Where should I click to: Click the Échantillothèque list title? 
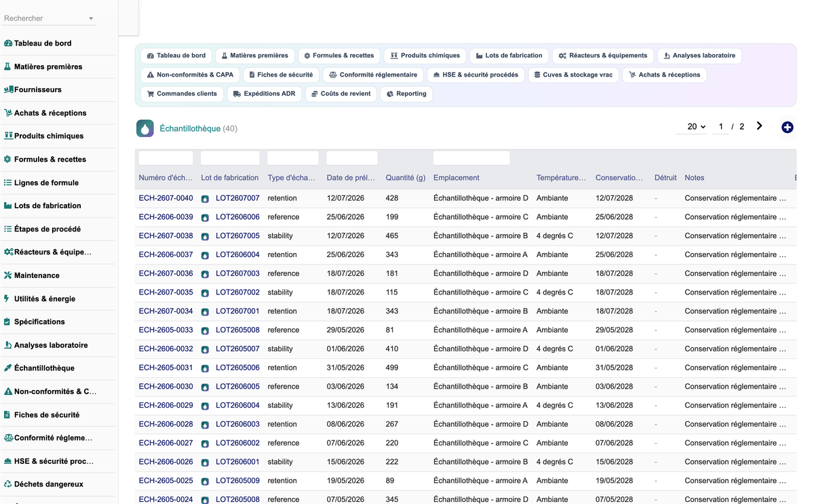click(x=190, y=128)
